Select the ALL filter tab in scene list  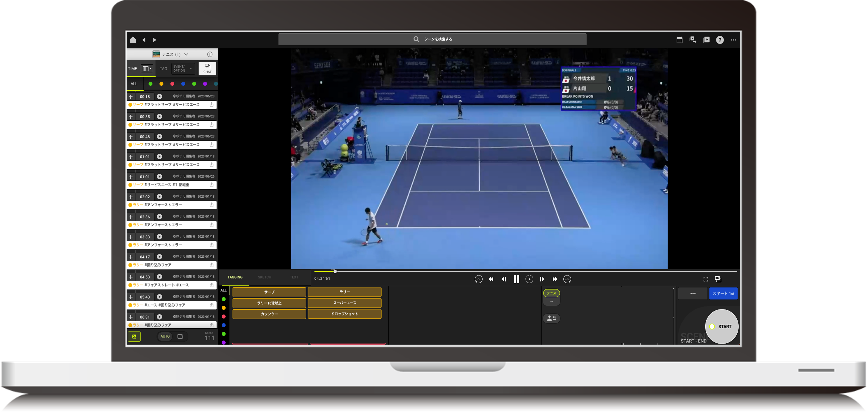(134, 84)
